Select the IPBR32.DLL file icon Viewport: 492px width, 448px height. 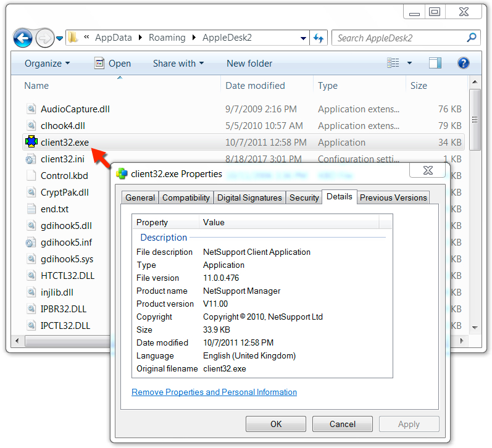click(x=31, y=309)
